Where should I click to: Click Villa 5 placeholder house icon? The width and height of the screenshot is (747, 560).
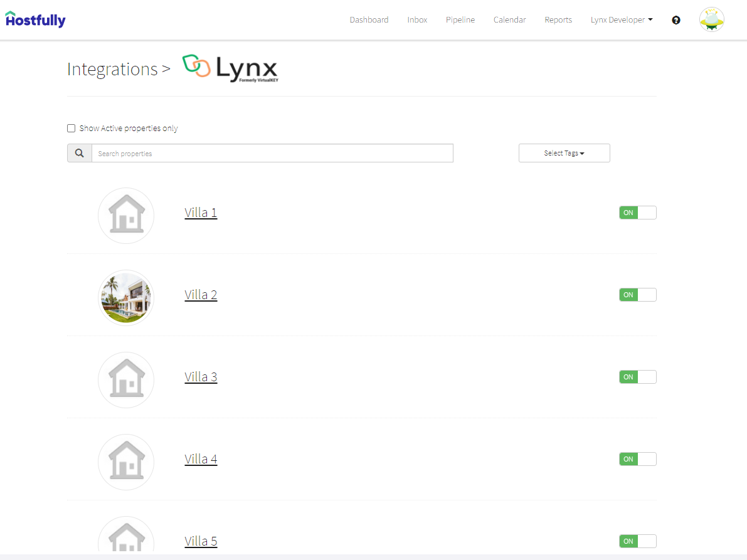126,535
